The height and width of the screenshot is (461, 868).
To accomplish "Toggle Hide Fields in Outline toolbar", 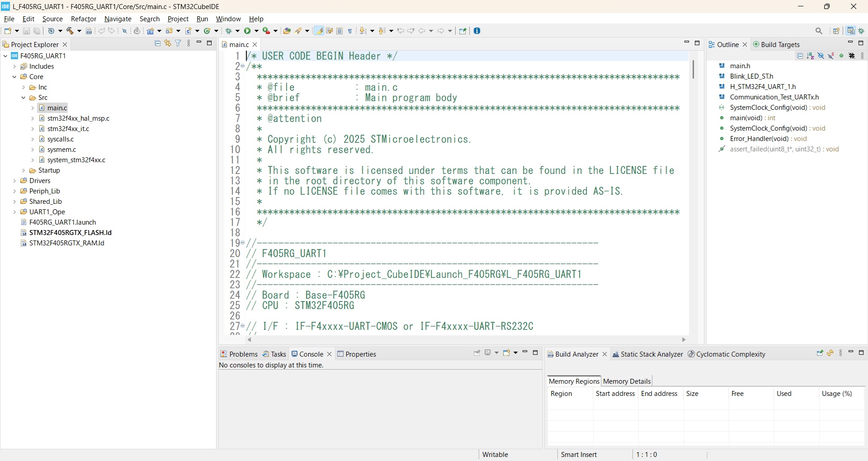I will (821, 56).
